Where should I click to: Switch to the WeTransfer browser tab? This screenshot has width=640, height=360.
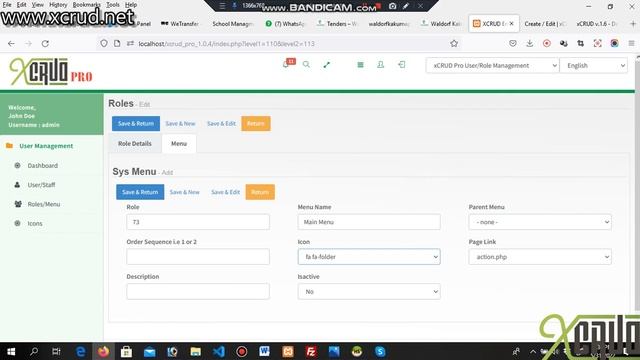[180, 24]
